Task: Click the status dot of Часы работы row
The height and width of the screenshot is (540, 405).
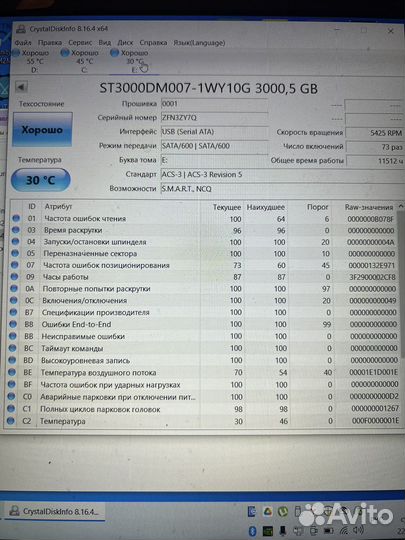Action: click(x=14, y=277)
